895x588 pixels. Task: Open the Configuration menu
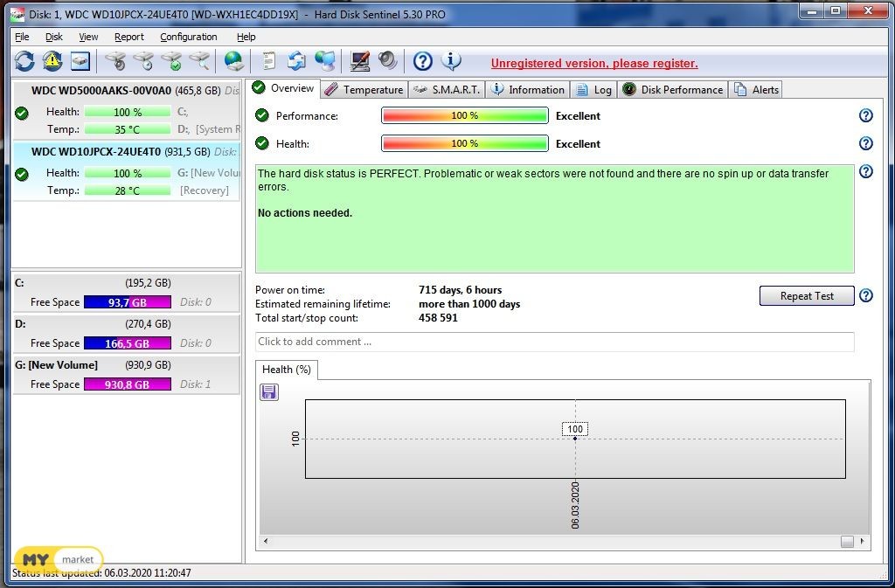[189, 37]
